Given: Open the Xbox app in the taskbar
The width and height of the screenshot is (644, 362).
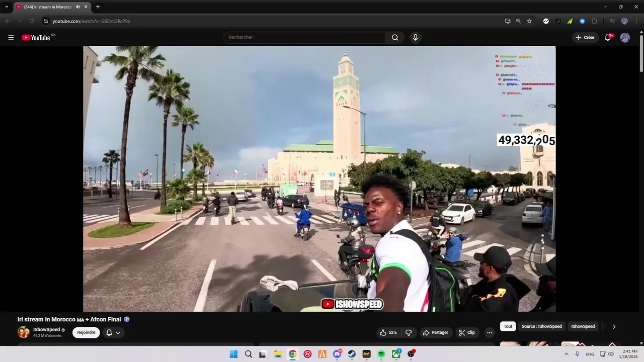Looking at the screenshot, I should [x=396, y=354].
